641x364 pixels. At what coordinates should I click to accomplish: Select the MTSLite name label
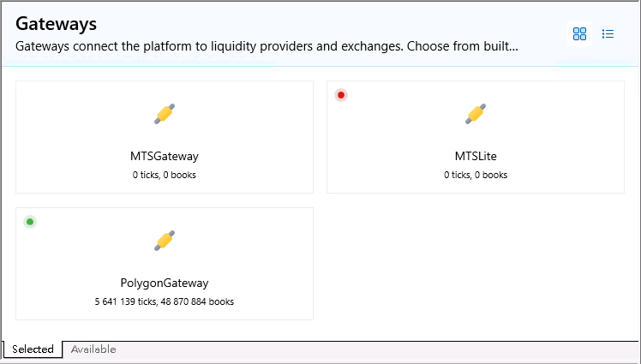476,156
